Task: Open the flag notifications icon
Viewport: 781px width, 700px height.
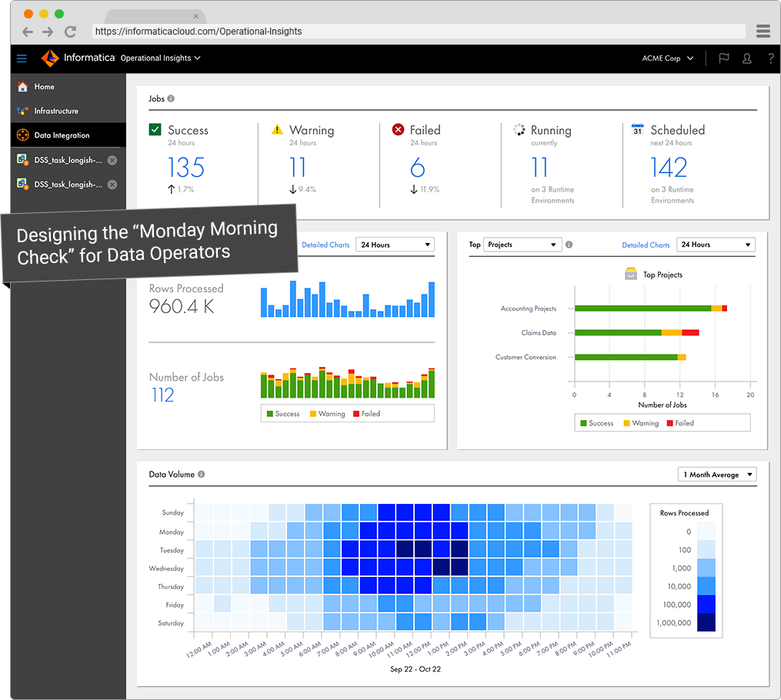Action: click(x=724, y=58)
